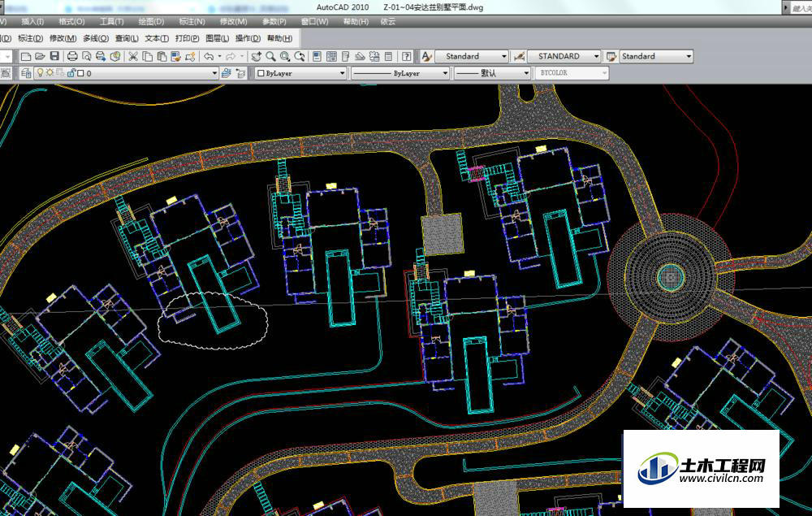Image resolution: width=812 pixels, height=516 pixels.
Task: Open the Sheet Set Manager icon
Action: (x=360, y=56)
